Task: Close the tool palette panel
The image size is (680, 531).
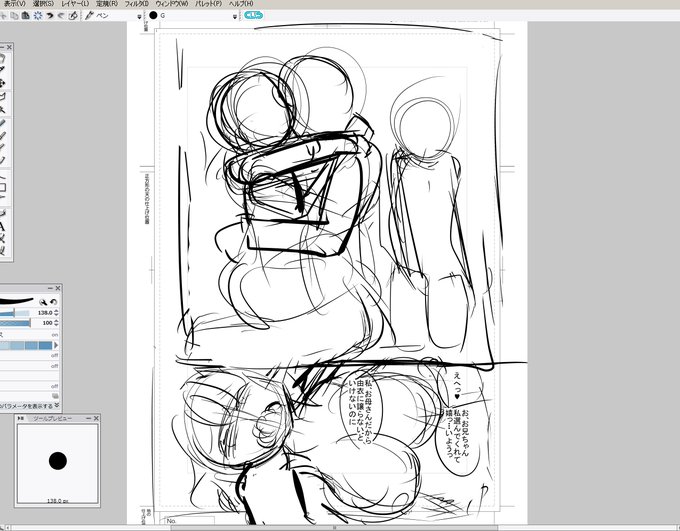Action: (10, 47)
